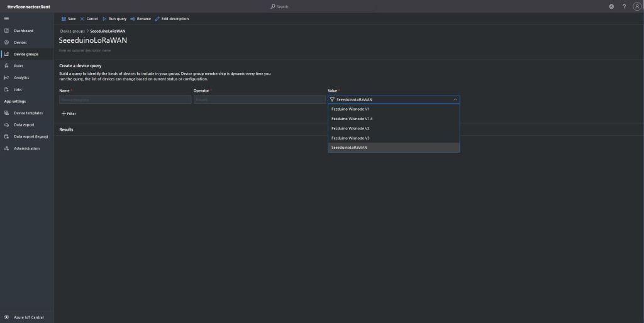The height and width of the screenshot is (323, 644).
Task: Open settings gear in top bar
Action: pos(611,6)
